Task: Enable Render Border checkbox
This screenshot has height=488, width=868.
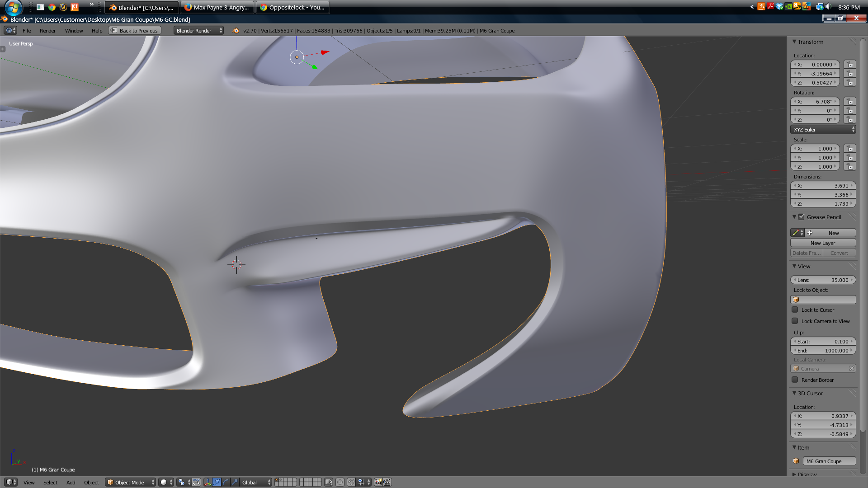Action: pyautogui.click(x=795, y=380)
